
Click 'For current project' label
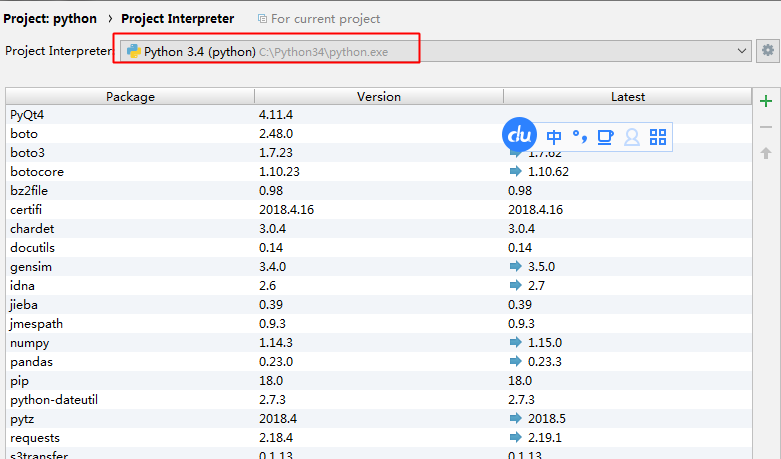(325, 19)
